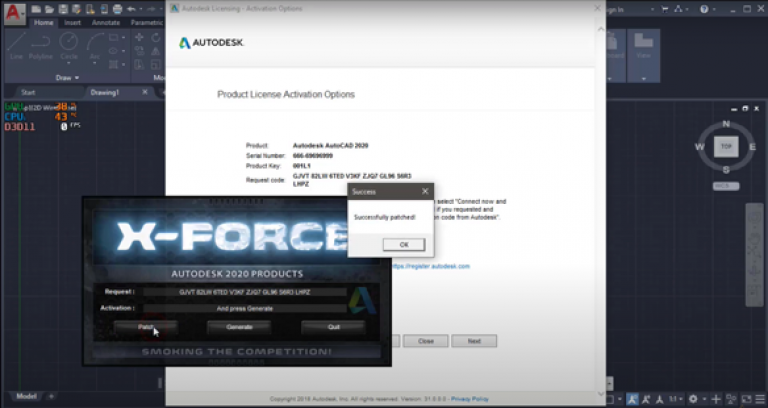Click TOP face of the ViewCube
The height and width of the screenshot is (408, 768).
tap(726, 146)
